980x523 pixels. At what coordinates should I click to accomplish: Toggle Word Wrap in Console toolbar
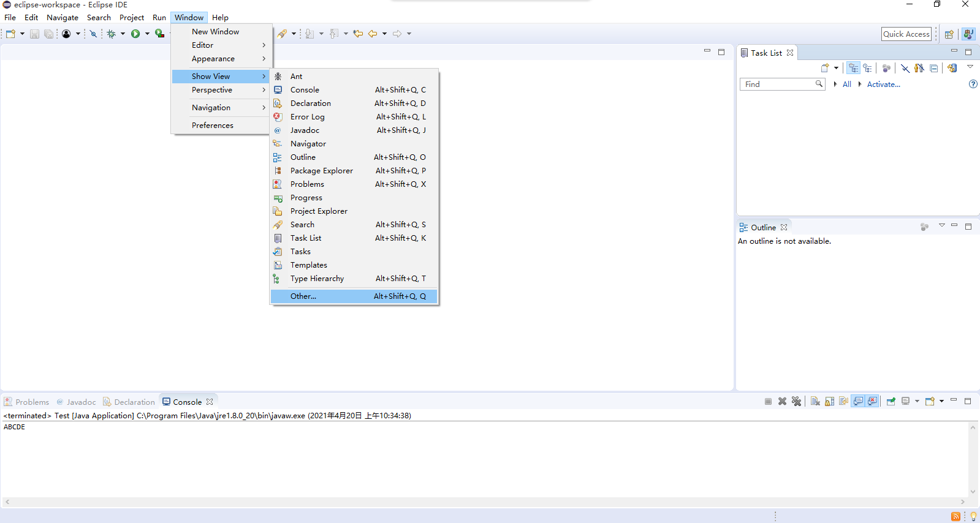click(x=843, y=401)
